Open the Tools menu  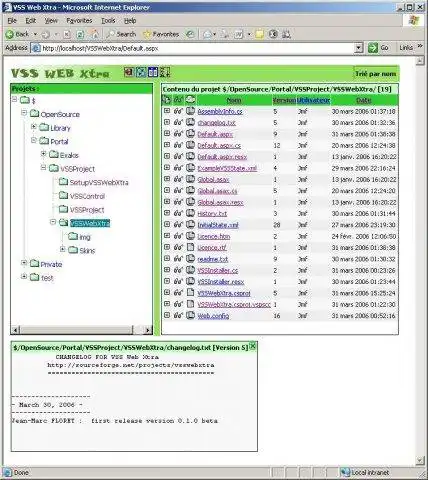(108, 21)
